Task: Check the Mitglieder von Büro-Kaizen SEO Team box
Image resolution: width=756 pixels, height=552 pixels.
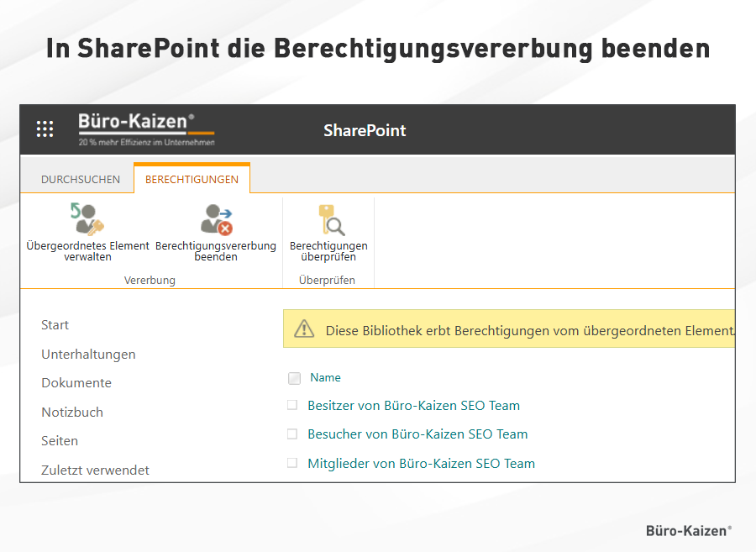Action: tap(292, 463)
